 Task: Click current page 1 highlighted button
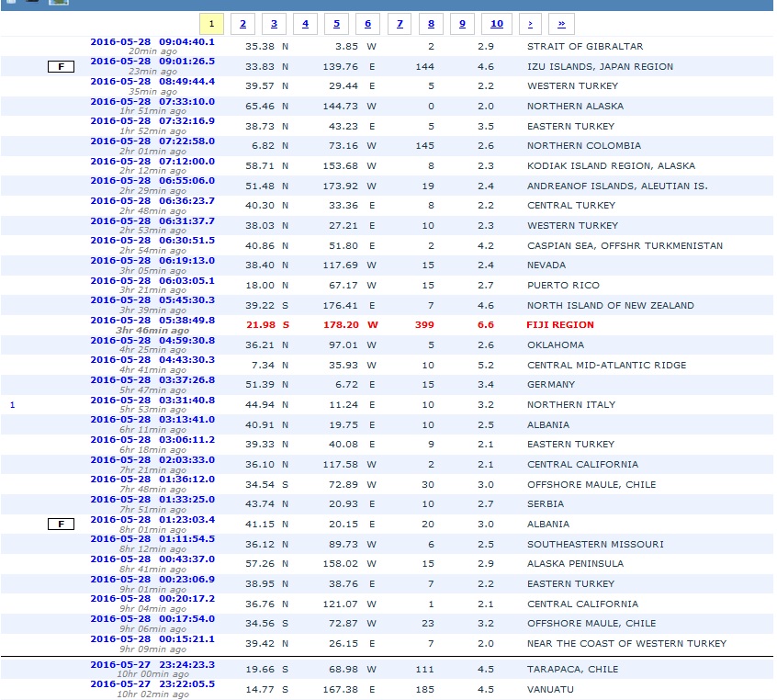211,24
